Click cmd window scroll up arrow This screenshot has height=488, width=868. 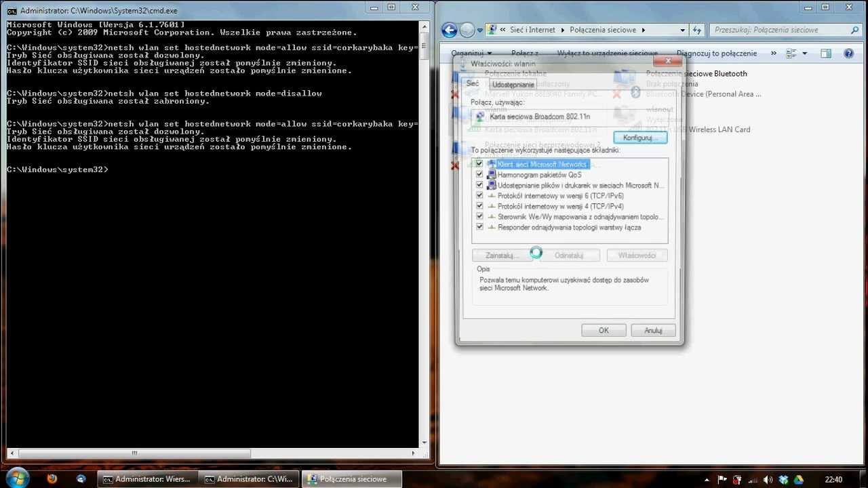tap(425, 26)
